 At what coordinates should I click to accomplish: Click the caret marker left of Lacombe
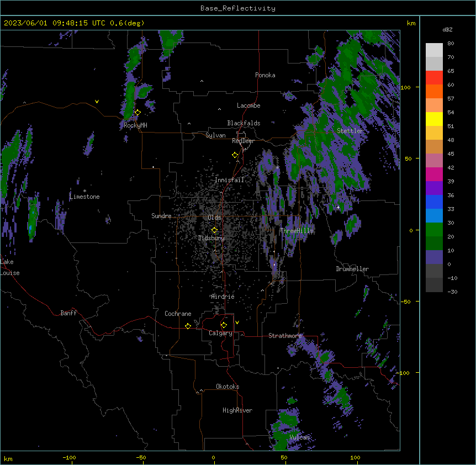pyautogui.click(x=219, y=109)
